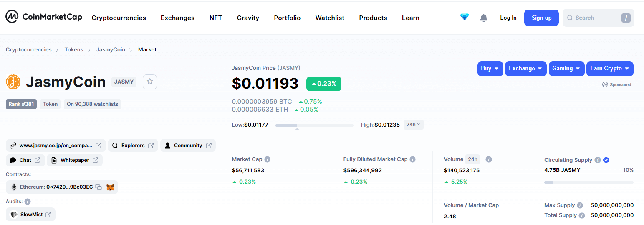Click external-link icon on Whitepaper
The image size is (644, 225).
96,160
